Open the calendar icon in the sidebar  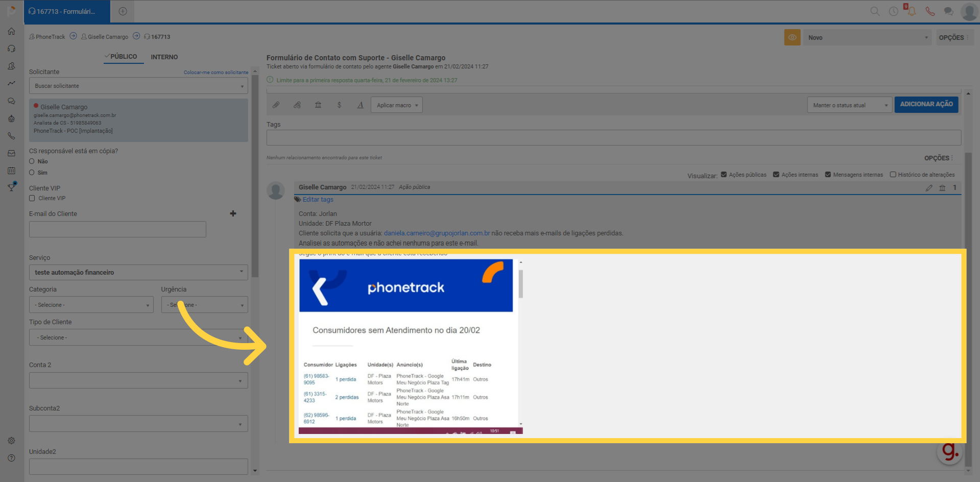pos(11,171)
